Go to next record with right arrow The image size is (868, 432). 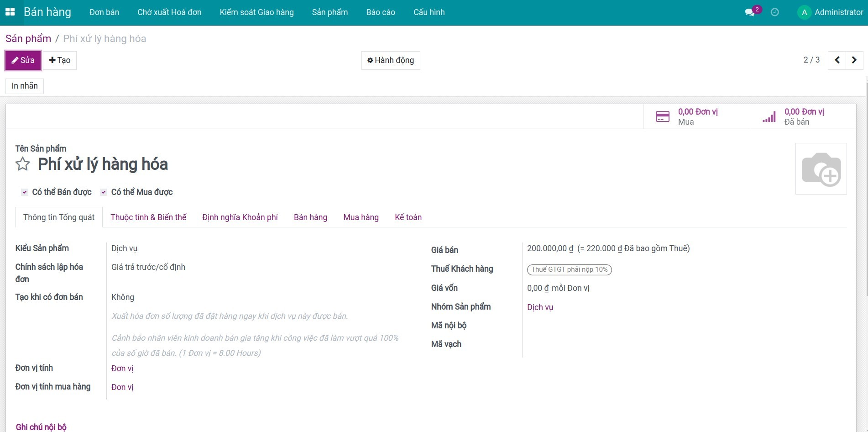[x=854, y=60]
